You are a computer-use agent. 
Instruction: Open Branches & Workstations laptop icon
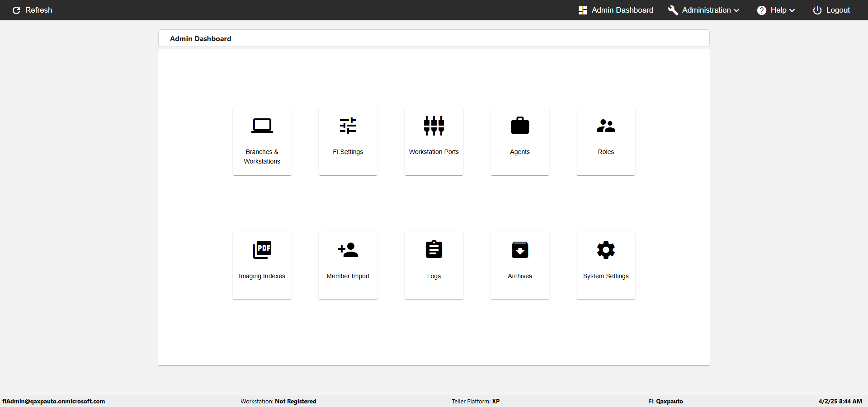[262, 126]
